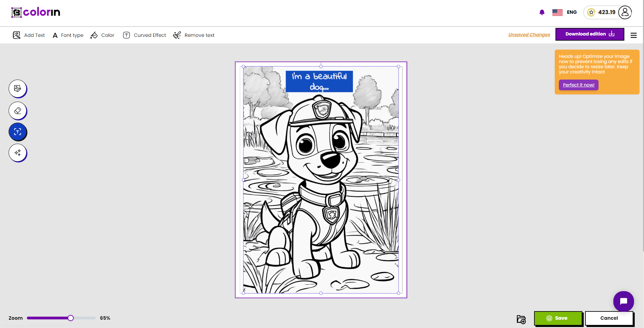Click the right-middle resize handle of selection
The image size is (644, 328).
[399, 180]
